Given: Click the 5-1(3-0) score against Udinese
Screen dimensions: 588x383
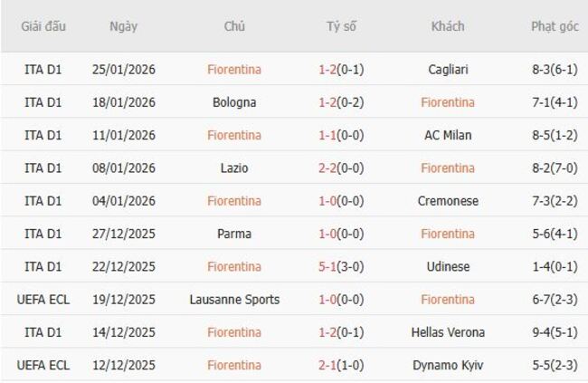Looking at the screenshot, I should tap(341, 266).
